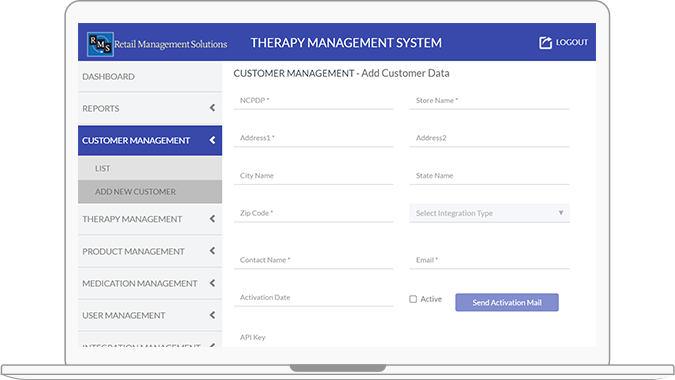Open the Reports menu item
The image size is (675, 380).
click(x=150, y=108)
